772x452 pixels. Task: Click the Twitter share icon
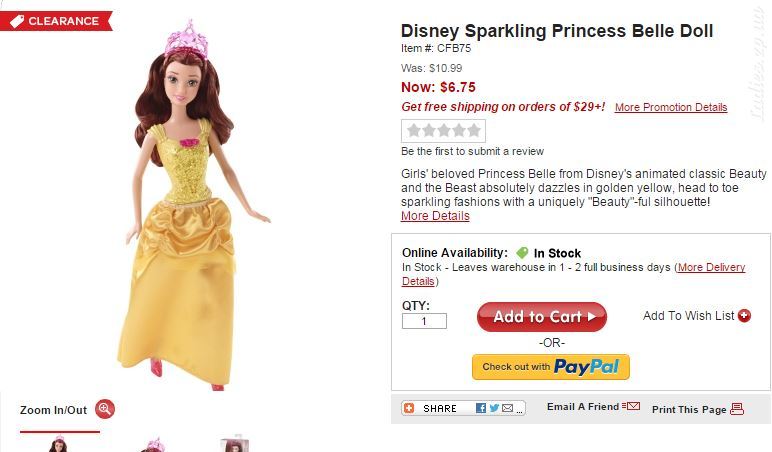click(x=494, y=408)
